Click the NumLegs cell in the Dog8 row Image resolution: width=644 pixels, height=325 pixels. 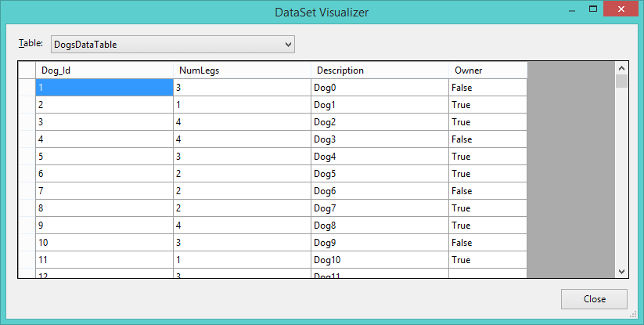pos(242,226)
